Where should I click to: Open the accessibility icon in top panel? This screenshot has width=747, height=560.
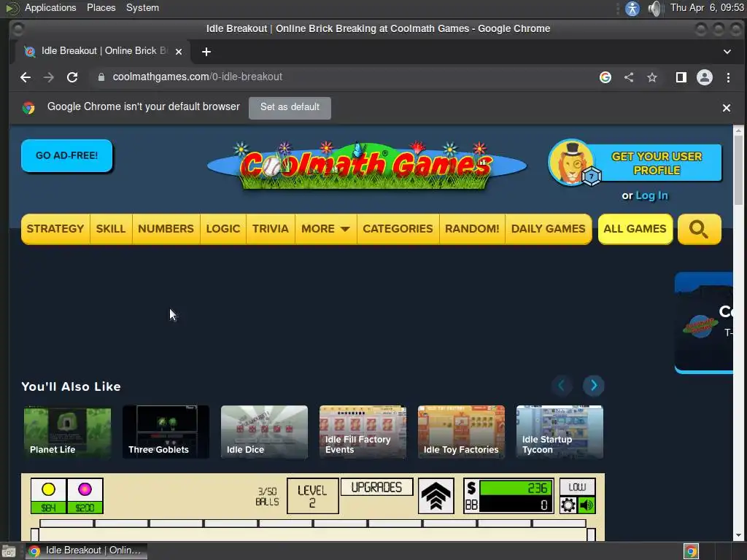tap(632, 9)
